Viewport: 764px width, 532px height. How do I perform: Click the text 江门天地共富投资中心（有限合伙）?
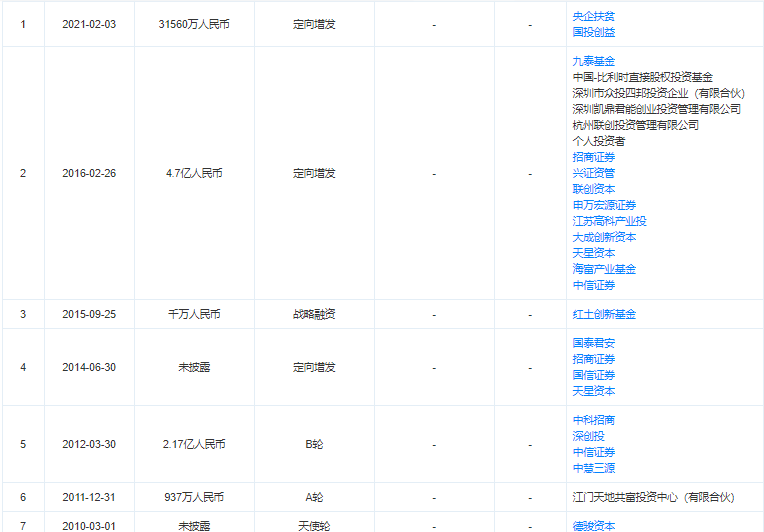[653, 497]
